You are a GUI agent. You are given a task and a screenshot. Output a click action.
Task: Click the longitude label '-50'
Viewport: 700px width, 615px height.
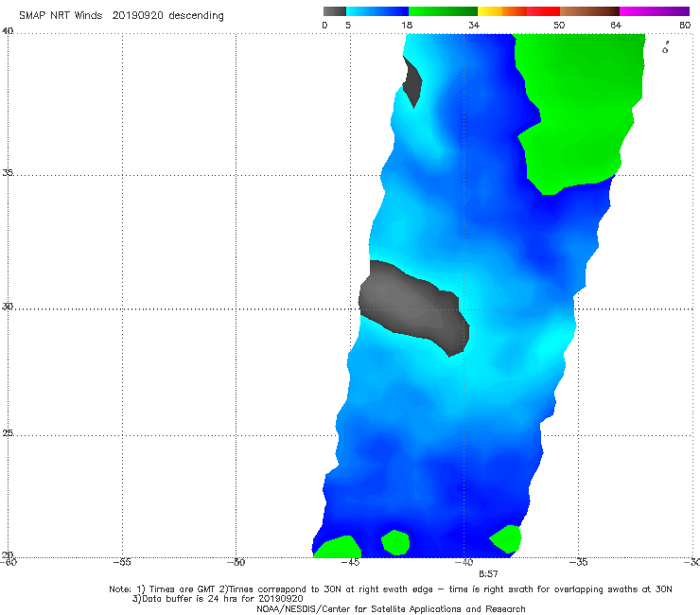(236, 562)
